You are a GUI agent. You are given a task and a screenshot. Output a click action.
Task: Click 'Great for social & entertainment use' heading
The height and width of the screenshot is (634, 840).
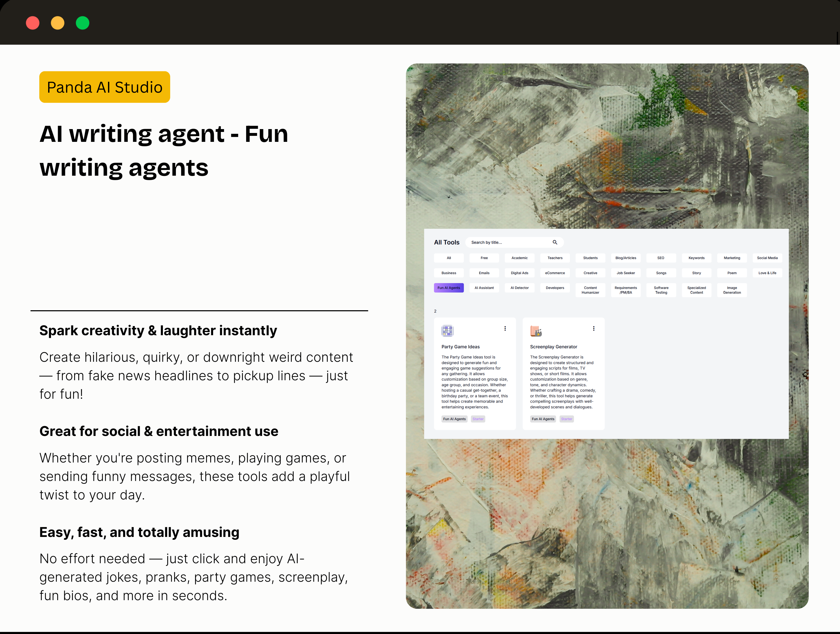pos(159,431)
